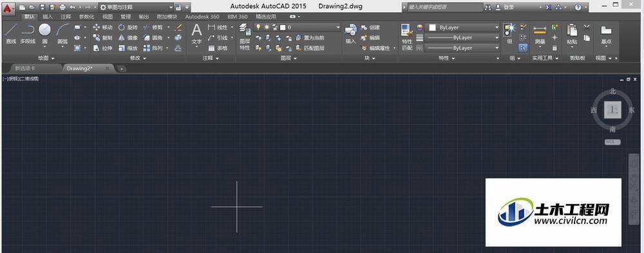Activate the 圆角 (Fillet) command
Viewport: 644px width, 253px height.
coord(153,38)
